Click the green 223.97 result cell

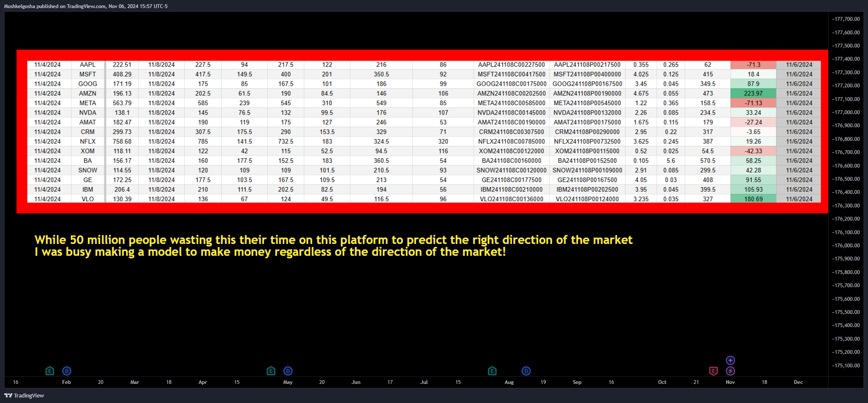coord(754,93)
